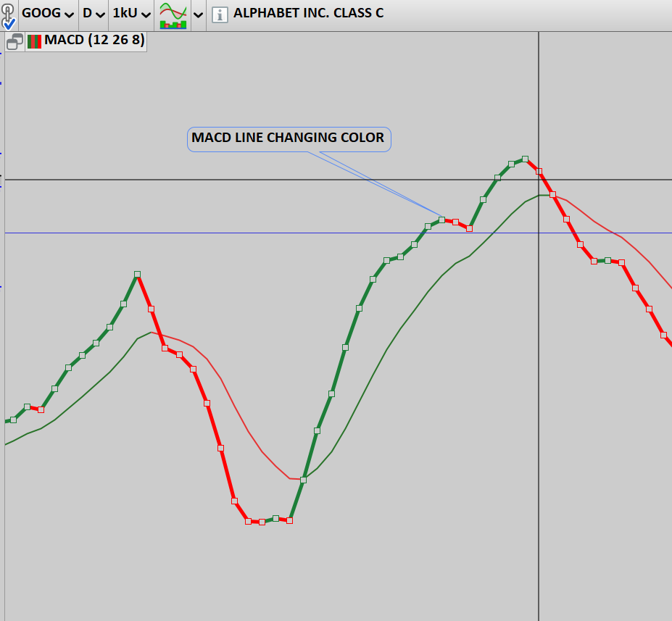Viewport: 672px width, 621px height.
Task: Open the chart type dropdown arrow
Action: pyautogui.click(x=198, y=14)
